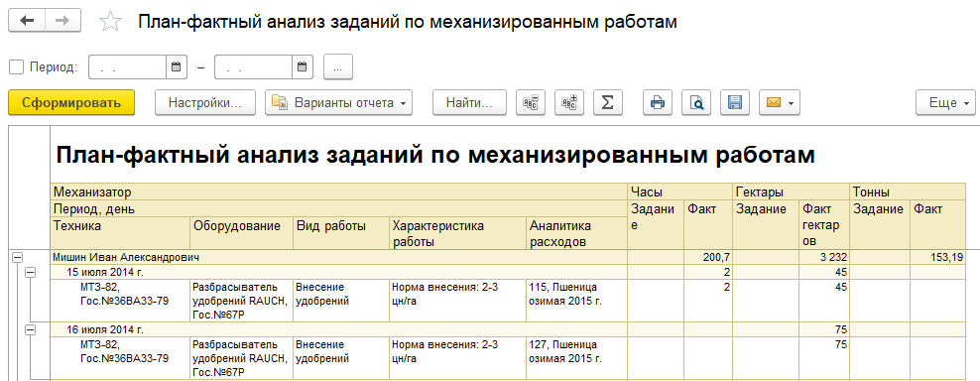The image size is (980, 381).
Task: Open print preview icon
Action: (696, 102)
